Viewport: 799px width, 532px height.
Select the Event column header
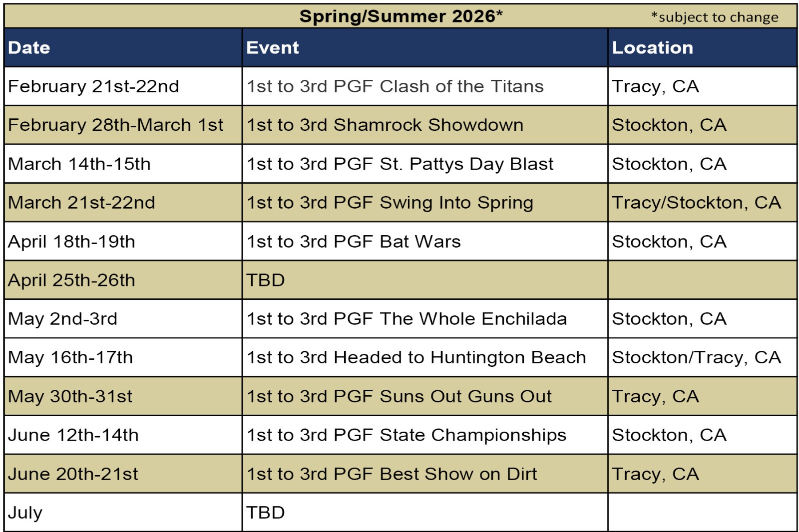click(273, 48)
